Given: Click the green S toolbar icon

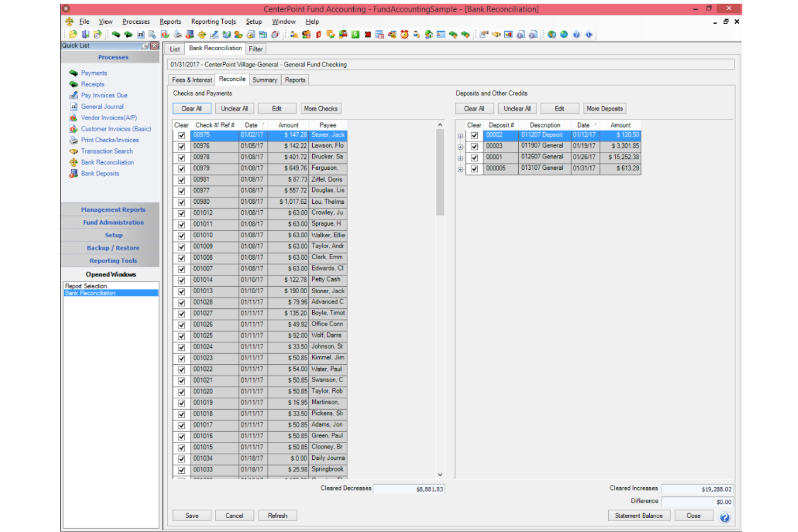Looking at the screenshot, I should click(355, 34).
